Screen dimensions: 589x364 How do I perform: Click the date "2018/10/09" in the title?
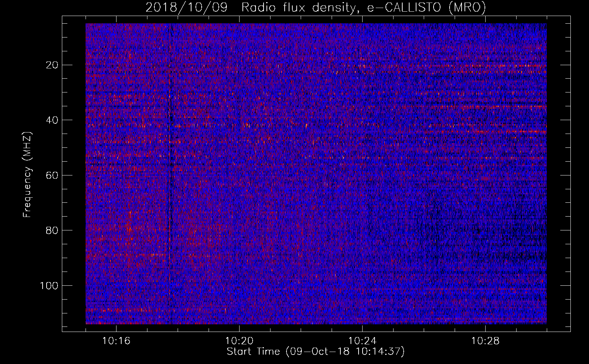[186, 8]
